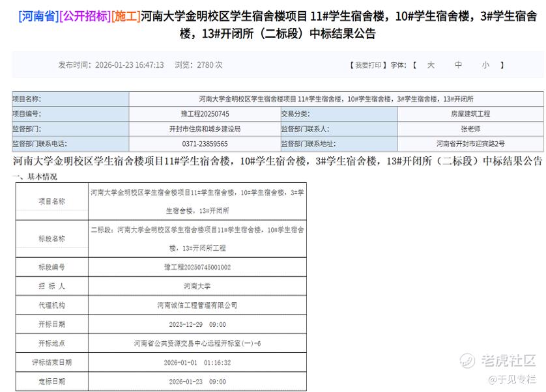Select view count 浏览: 2780 次
Image resolution: width=546 pixels, height=392 pixels.
[x=199, y=65]
